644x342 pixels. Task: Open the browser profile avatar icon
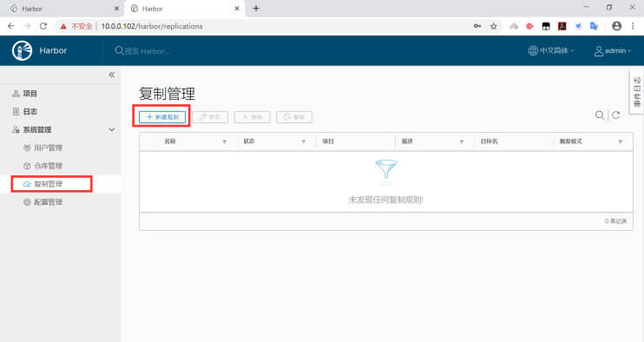tap(616, 26)
